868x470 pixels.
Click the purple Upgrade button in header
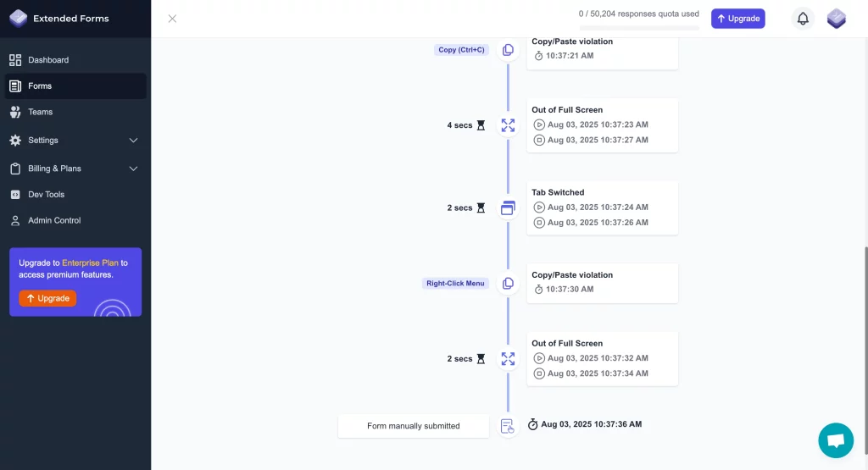pos(737,19)
